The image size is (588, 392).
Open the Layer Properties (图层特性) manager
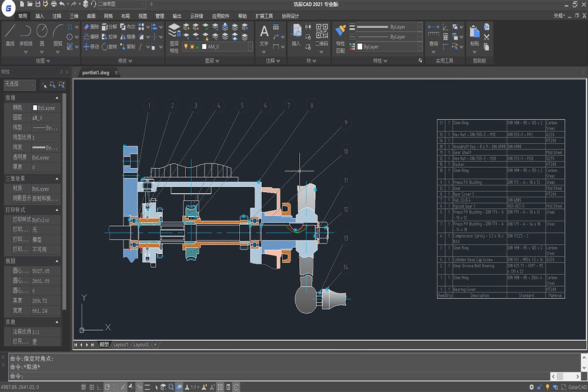coord(174,38)
